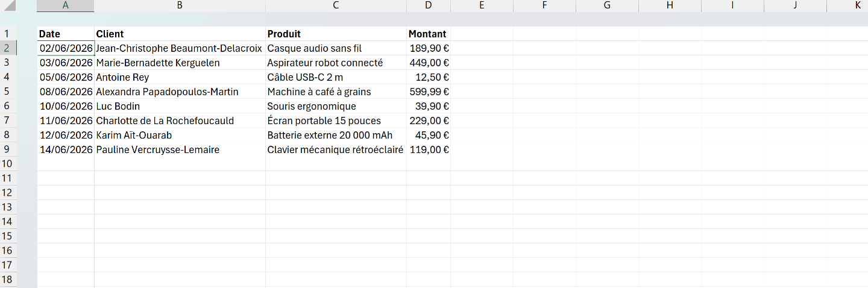Viewport: 868px width, 288px height.
Task: Select product 'Clavier mécanique rétroéclairé'
Action: coord(336,149)
